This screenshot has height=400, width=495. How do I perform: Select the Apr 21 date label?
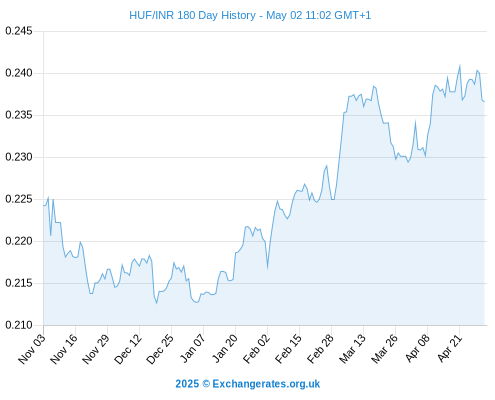coord(449,348)
